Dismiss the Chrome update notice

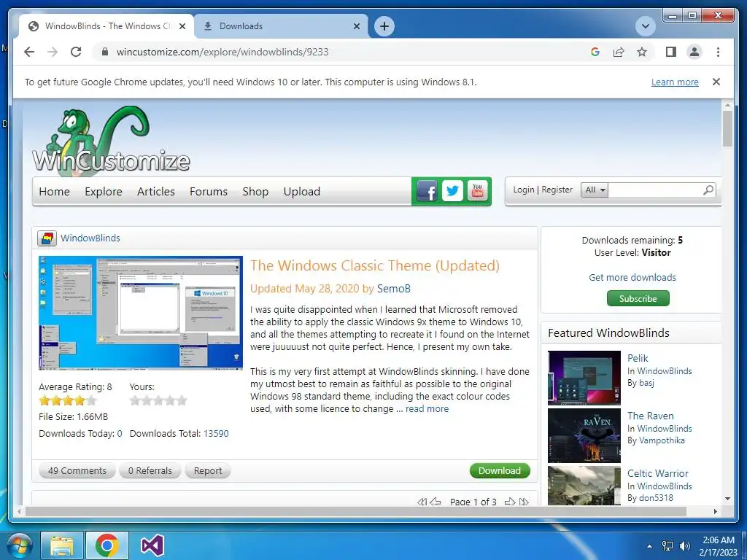point(716,82)
